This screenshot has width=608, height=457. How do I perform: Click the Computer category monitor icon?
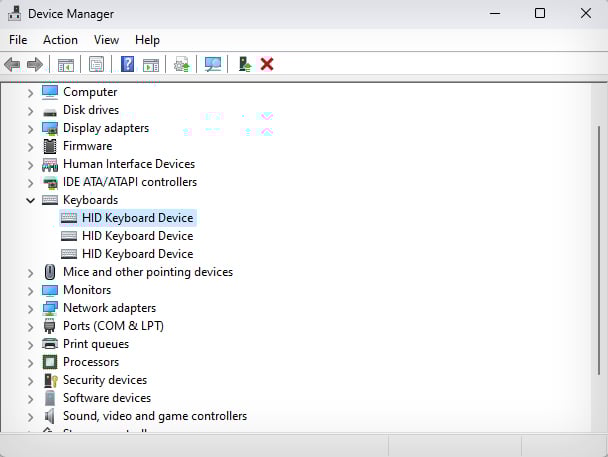click(x=50, y=92)
